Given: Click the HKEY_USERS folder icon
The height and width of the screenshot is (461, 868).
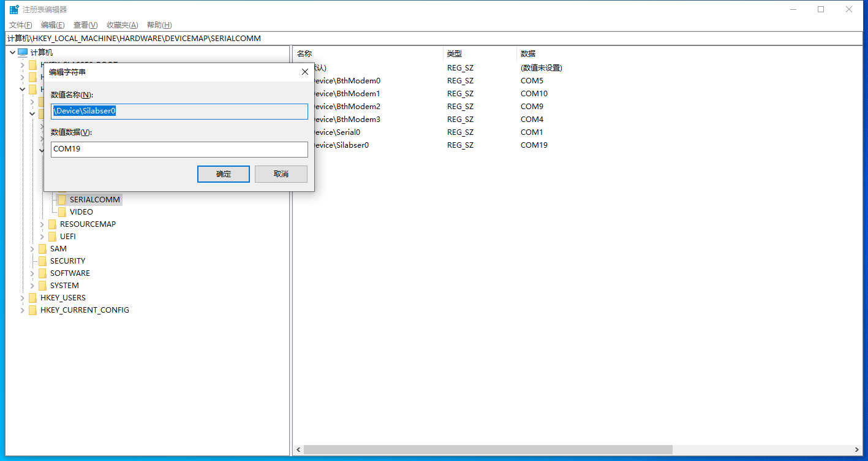Looking at the screenshot, I should (x=32, y=297).
